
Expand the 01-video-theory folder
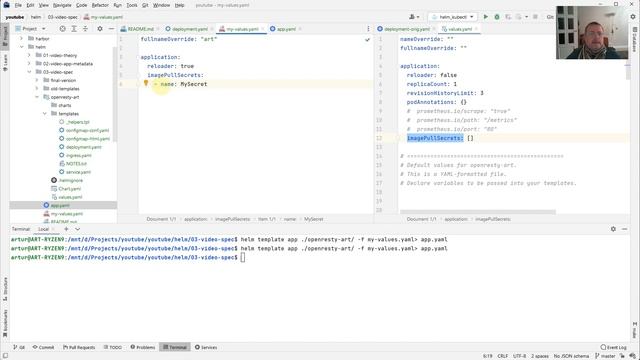(x=29, y=55)
